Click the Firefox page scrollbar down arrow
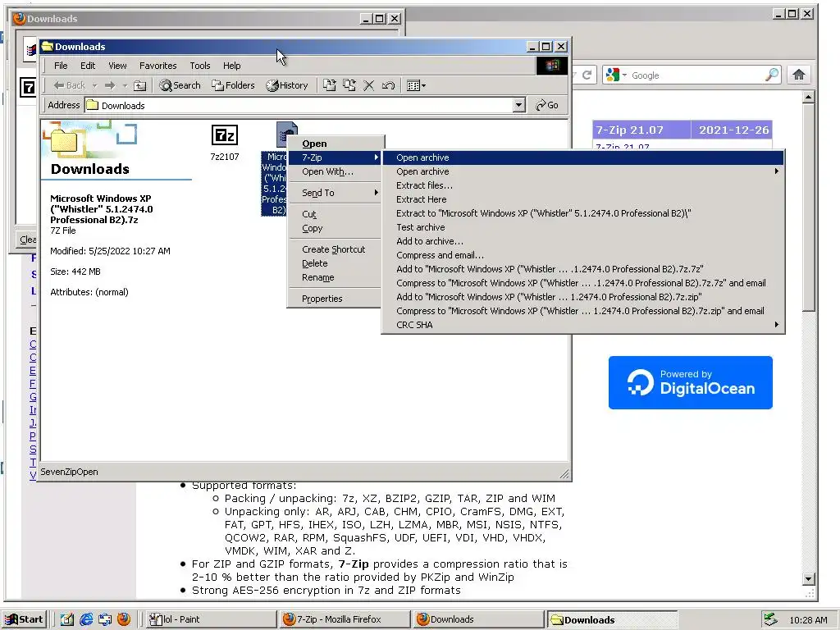 point(809,578)
